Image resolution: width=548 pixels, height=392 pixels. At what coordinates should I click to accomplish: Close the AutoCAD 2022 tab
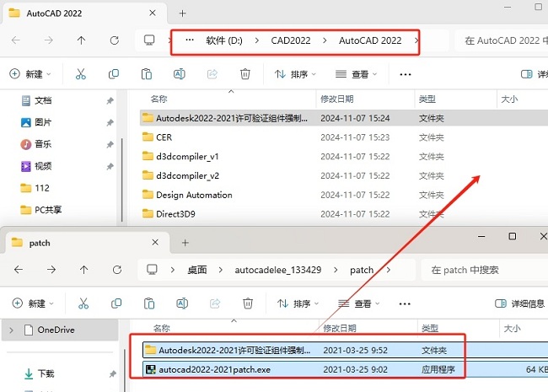point(153,13)
